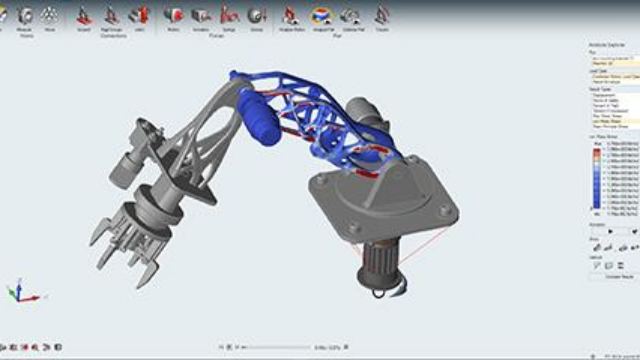Toggle the third icon in Show section
640x360 pixels.
(623, 247)
